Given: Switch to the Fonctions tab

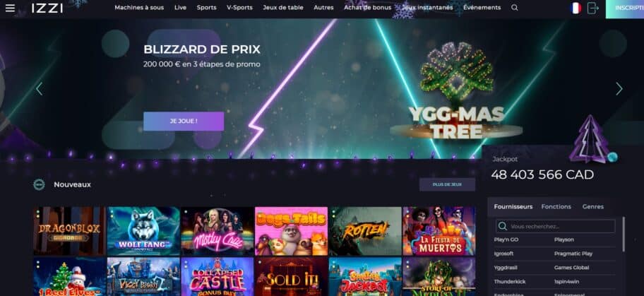Looking at the screenshot, I should tap(556, 207).
